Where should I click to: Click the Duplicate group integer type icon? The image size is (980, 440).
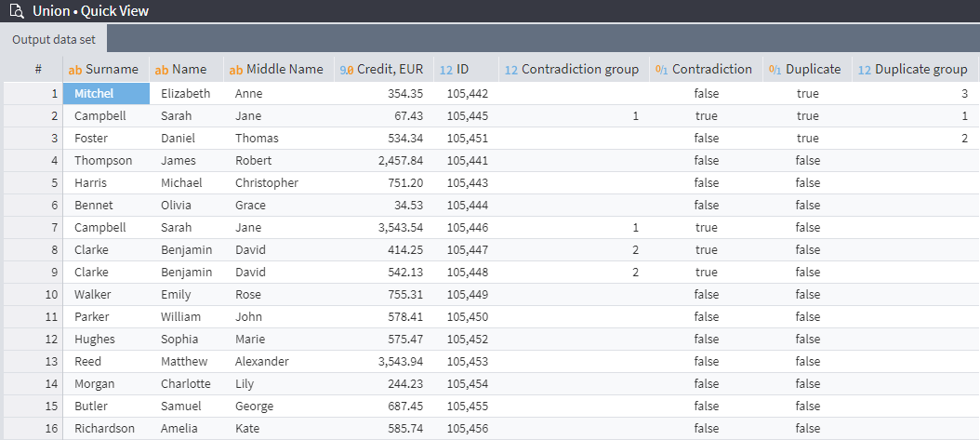pyautogui.click(x=865, y=70)
